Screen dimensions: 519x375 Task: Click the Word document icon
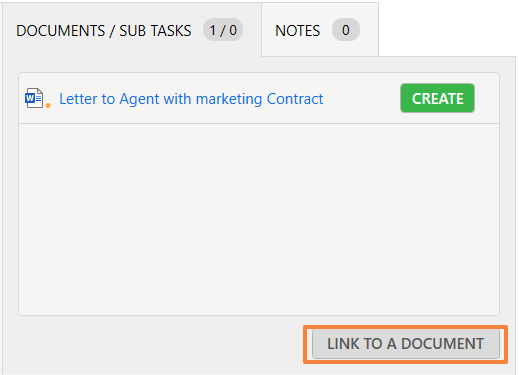[x=34, y=98]
